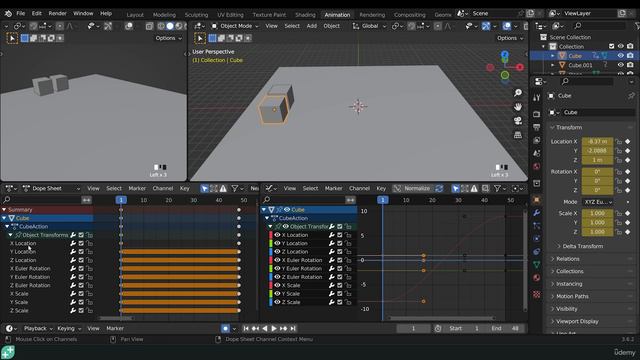640x360 pixels.
Task: Switch perspective/orthographic grid icon in the viewport
Action: [x=518, y=135]
